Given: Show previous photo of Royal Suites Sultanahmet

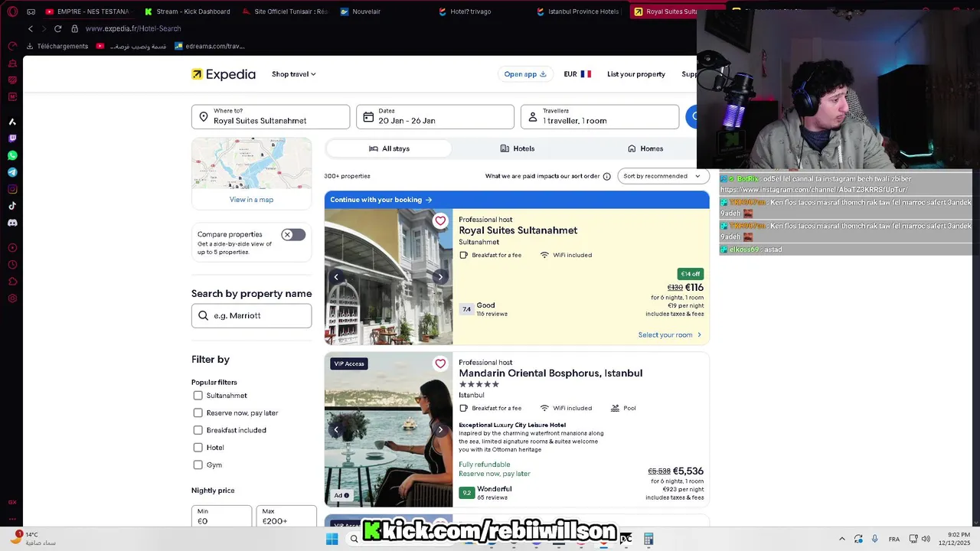Looking at the screenshot, I should tap(336, 277).
